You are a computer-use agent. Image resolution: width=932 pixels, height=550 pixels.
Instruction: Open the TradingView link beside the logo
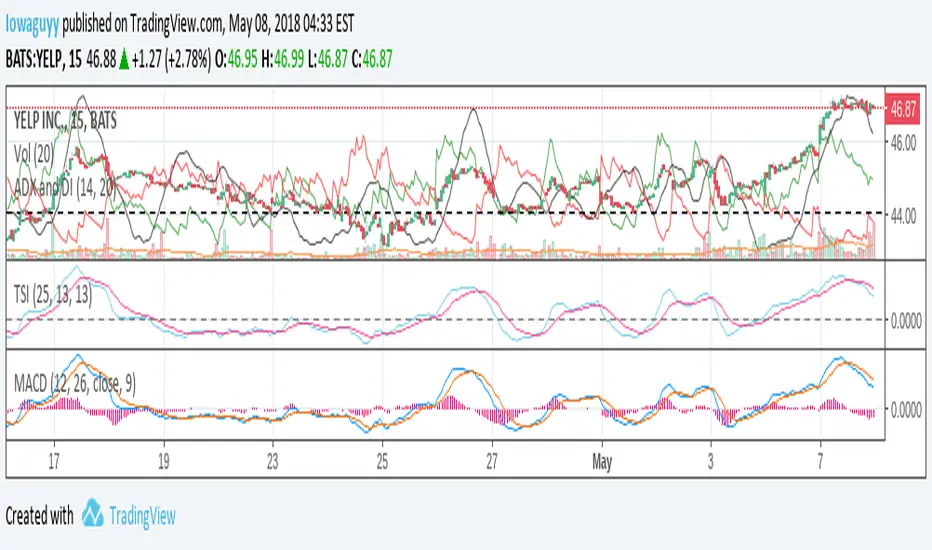pos(142,516)
